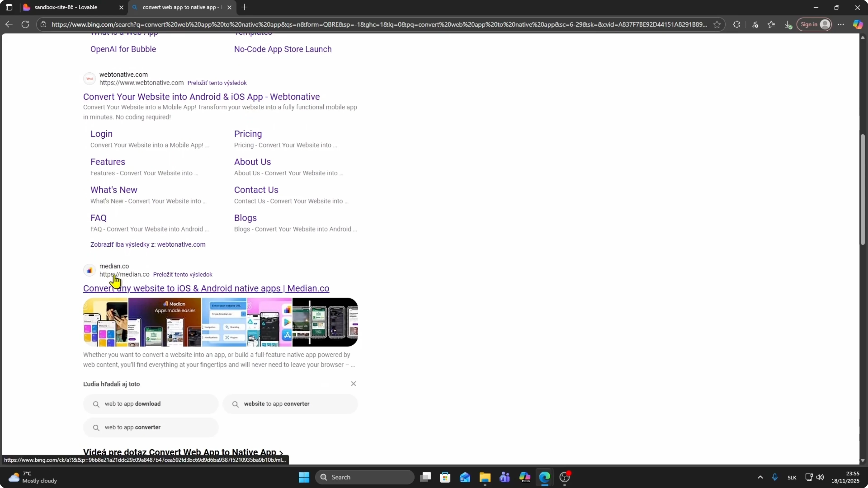Screen dimensions: 868x488
Task: Open the webtonative Login sitelink
Action: tap(101, 134)
